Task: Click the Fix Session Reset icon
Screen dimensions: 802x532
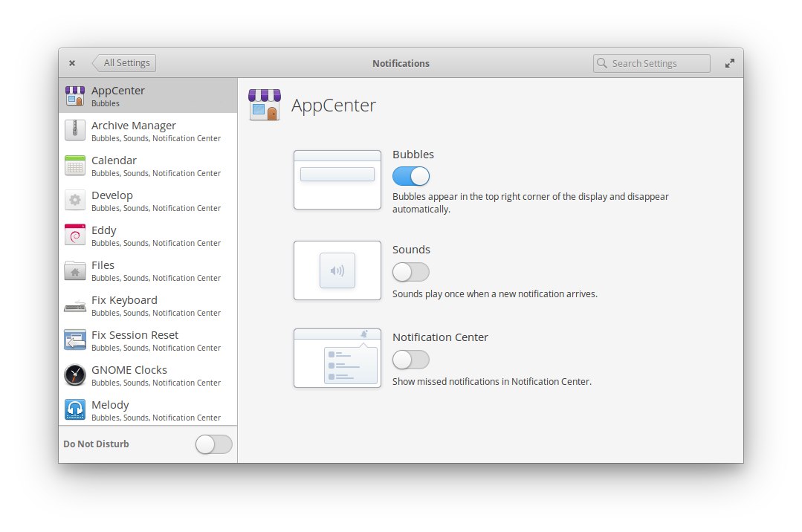Action: click(x=74, y=340)
